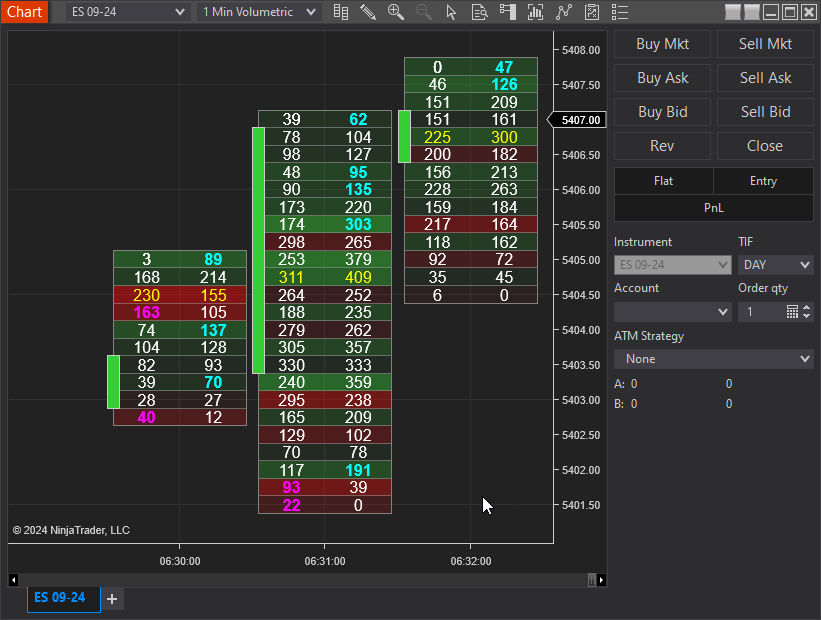The image size is (821, 620).
Task: Open the Indicators bar-chart icon
Action: [x=535, y=12]
